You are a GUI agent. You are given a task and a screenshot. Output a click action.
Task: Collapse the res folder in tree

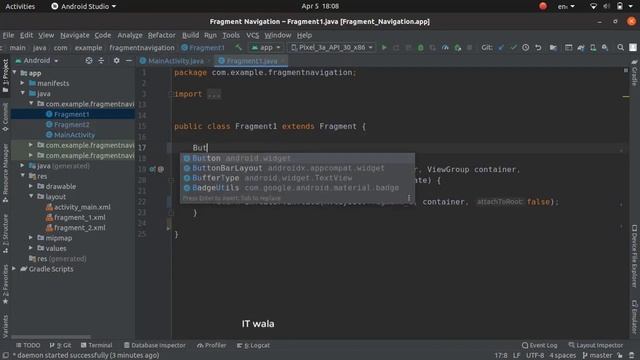pos(23,176)
